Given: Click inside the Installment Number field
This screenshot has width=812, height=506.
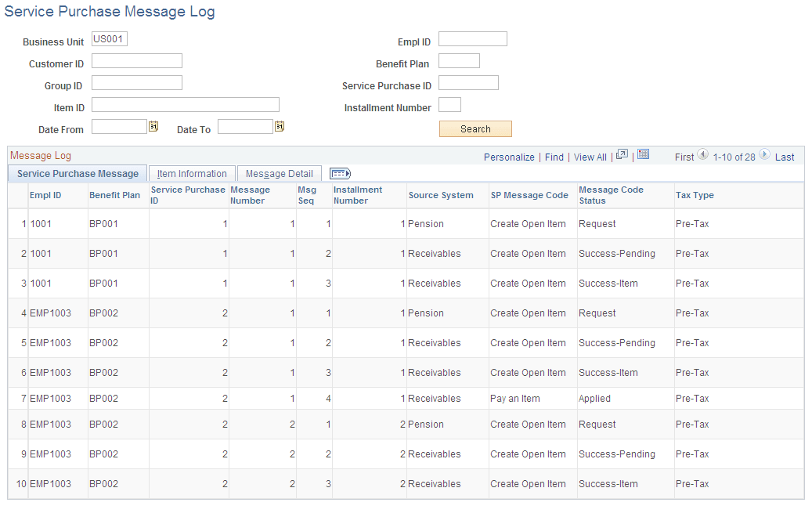Looking at the screenshot, I should (449, 104).
